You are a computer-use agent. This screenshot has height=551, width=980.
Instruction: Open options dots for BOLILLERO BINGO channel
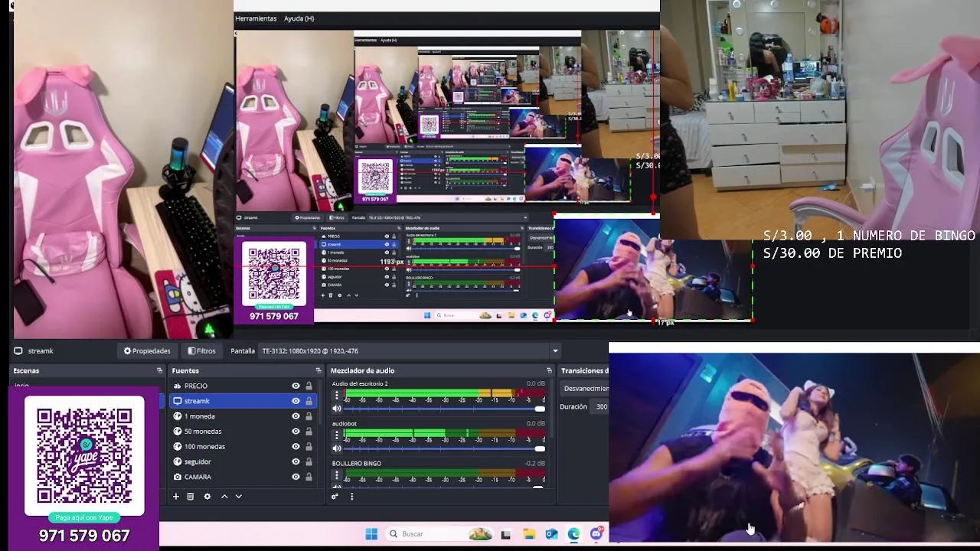336,475
